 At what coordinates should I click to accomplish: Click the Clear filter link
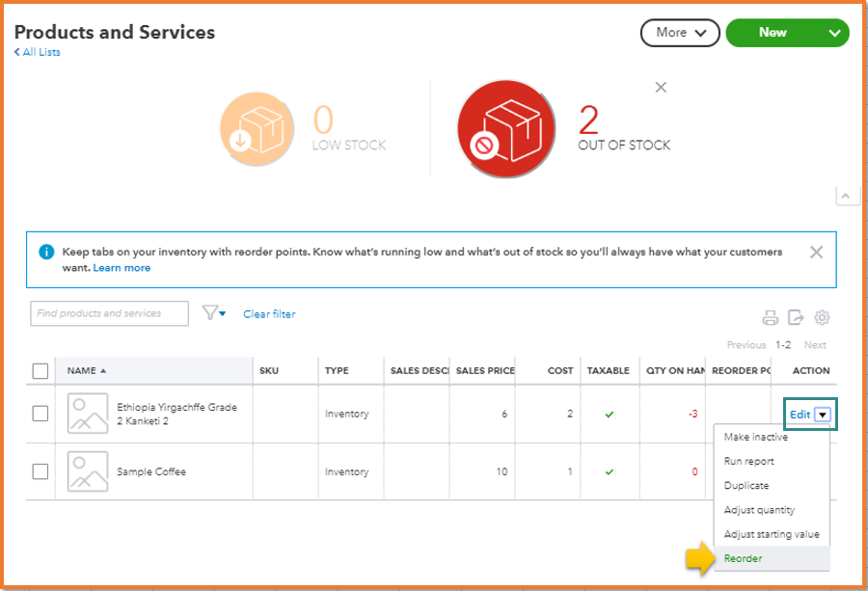pos(269,314)
